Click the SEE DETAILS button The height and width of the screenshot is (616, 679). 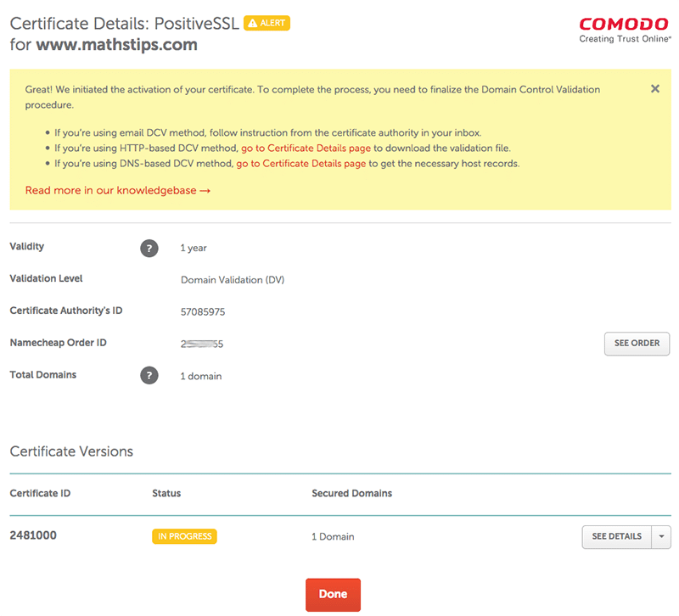point(617,537)
